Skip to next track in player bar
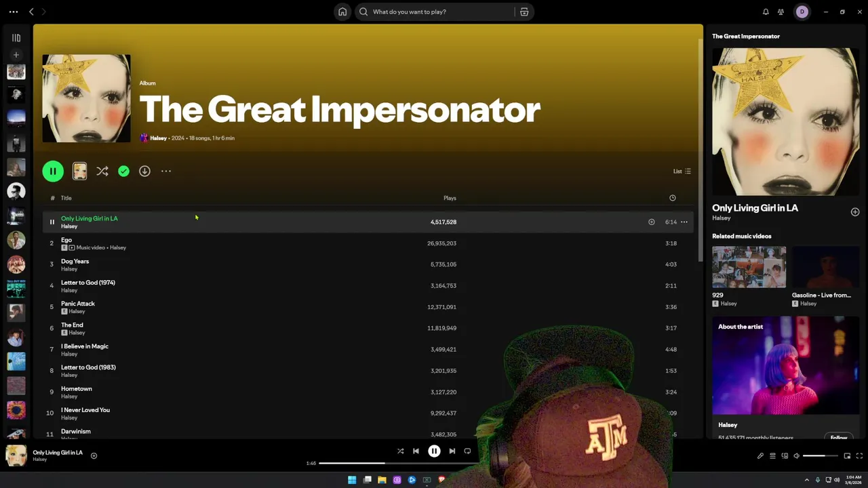 point(452,451)
